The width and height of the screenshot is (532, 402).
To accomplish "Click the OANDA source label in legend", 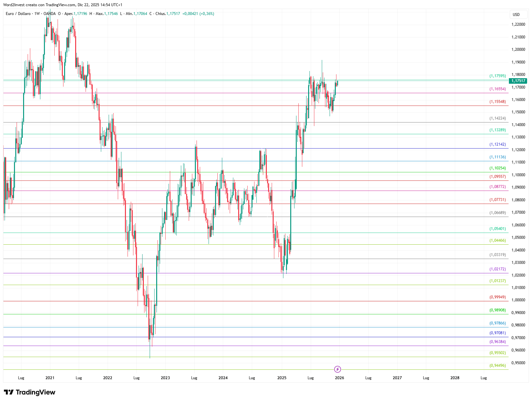I will pos(50,14).
